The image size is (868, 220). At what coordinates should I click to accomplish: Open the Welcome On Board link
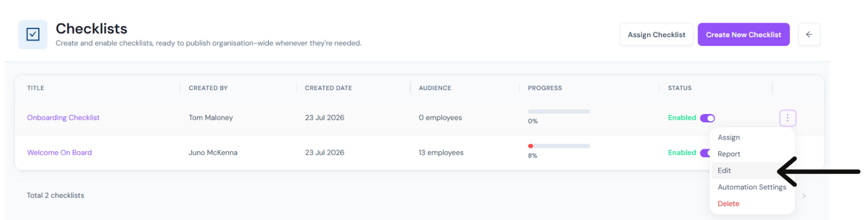pos(59,152)
